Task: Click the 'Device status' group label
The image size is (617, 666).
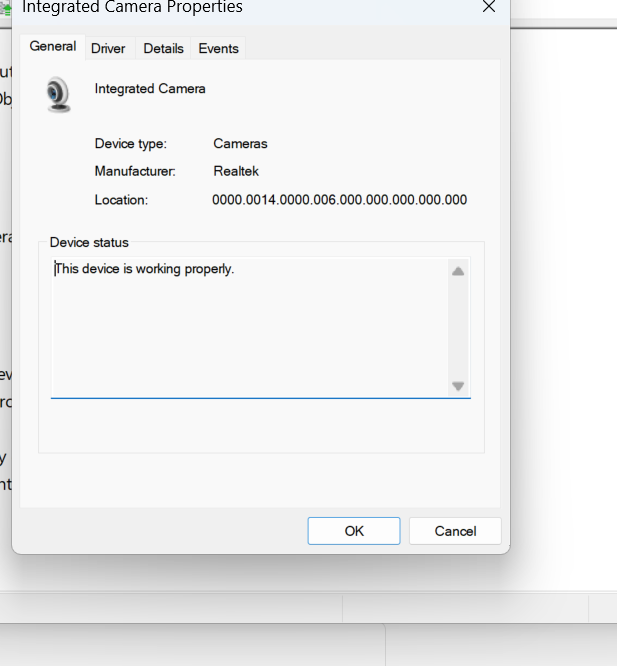Action: [x=89, y=243]
